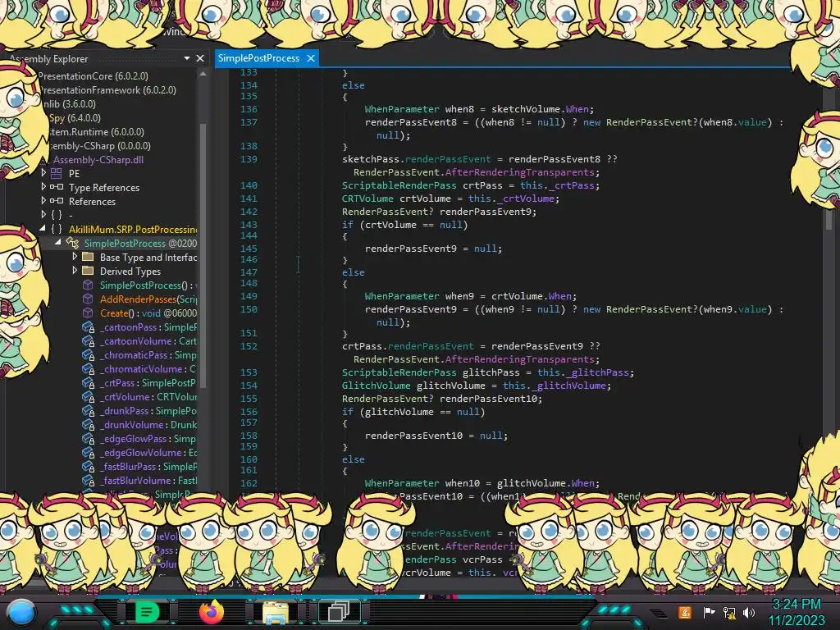Viewport: 840px width, 630px height.
Task: Click the Java tray icon
Action: pyautogui.click(x=685, y=612)
